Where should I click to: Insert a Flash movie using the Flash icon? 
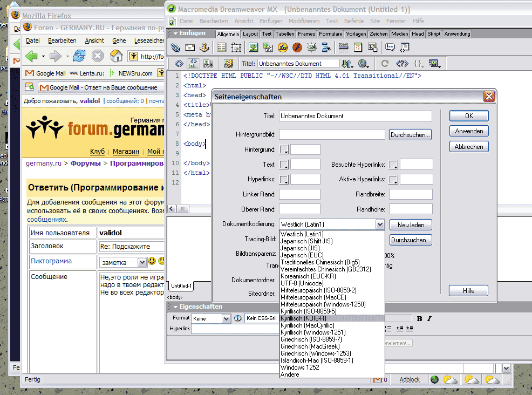pos(297,47)
